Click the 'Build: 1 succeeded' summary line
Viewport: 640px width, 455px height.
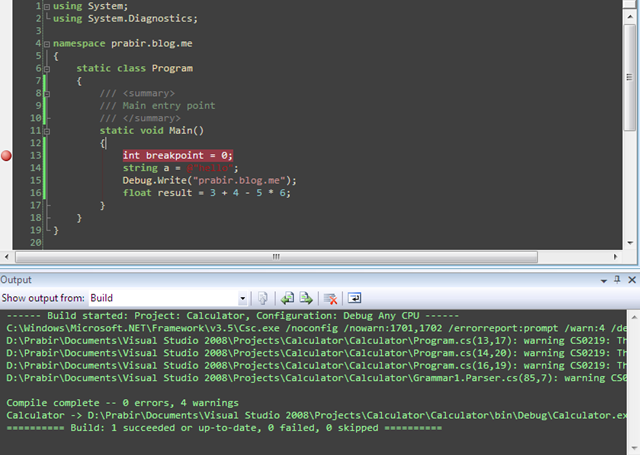point(224,428)
